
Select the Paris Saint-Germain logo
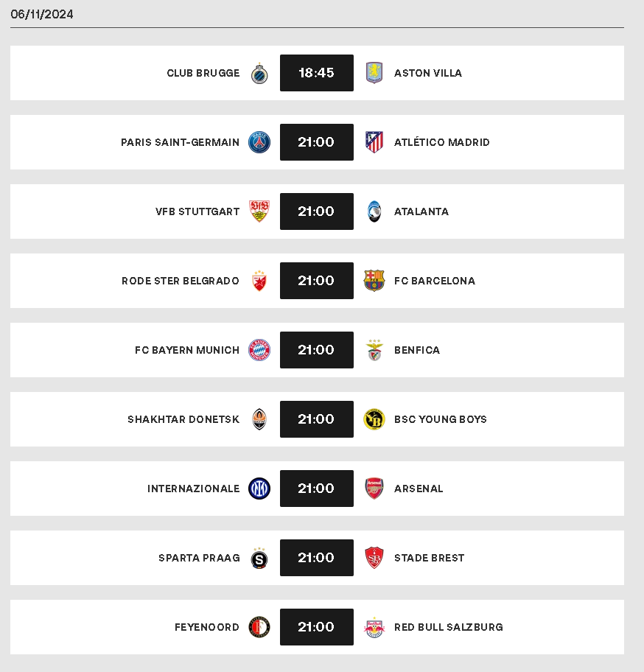click(259, 142)
